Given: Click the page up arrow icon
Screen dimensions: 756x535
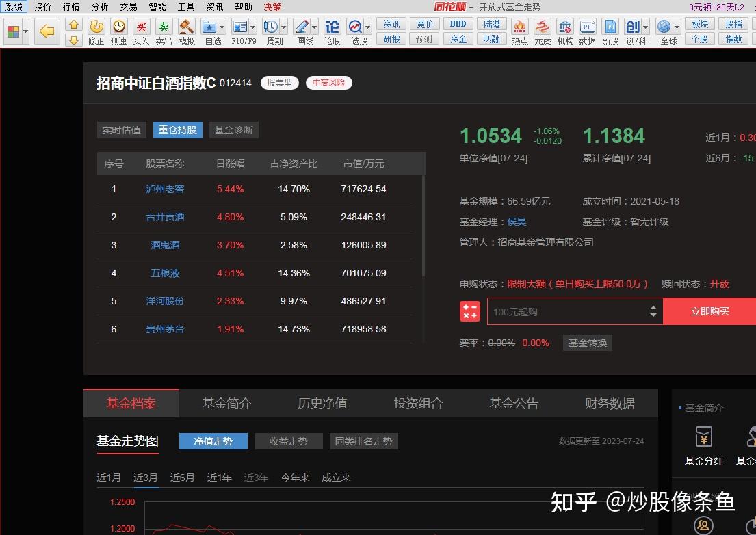Looking at the screenshot, I should [74, 25].
